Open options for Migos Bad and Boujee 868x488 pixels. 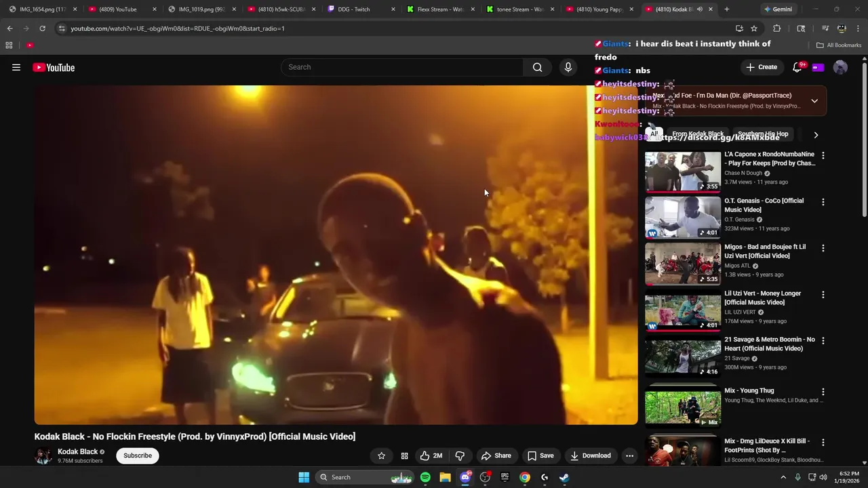[x=823, y=248]
